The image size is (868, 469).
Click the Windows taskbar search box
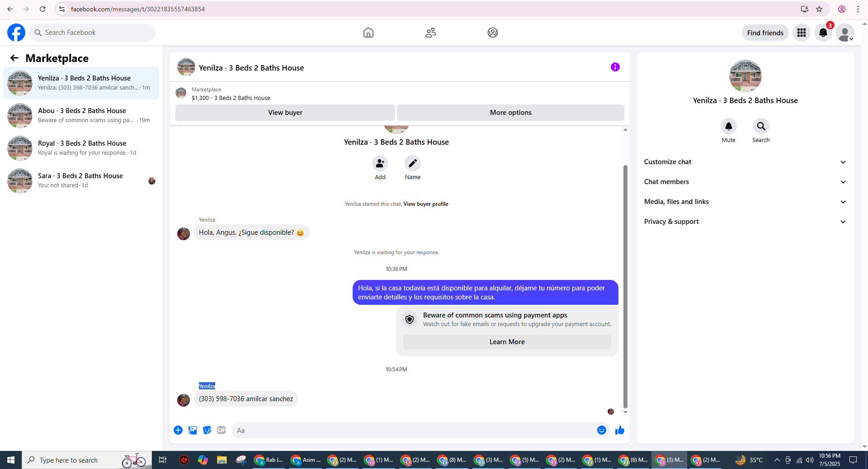tap(87, 460)
